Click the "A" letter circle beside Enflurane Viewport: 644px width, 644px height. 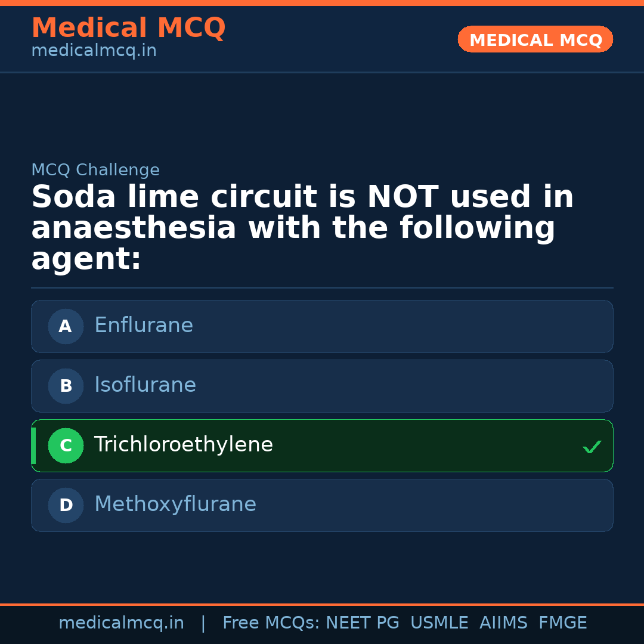pyautogui.click(x=66, y=326)
